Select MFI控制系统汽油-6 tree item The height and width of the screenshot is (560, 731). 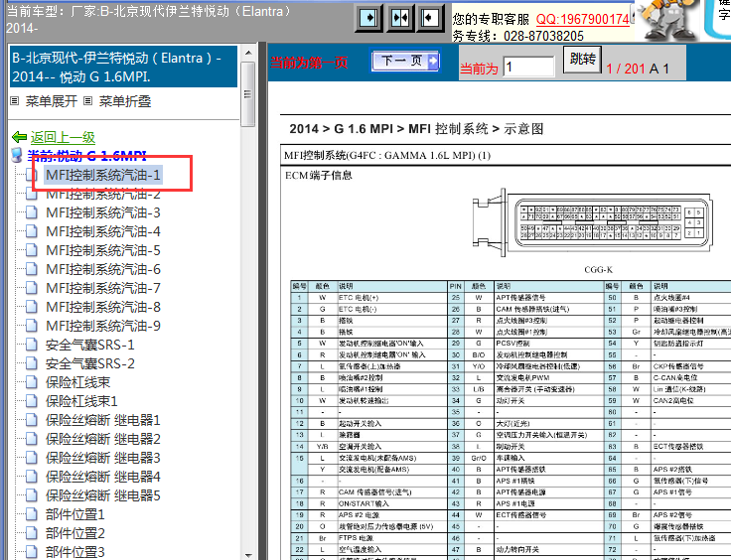pos(103,269)
